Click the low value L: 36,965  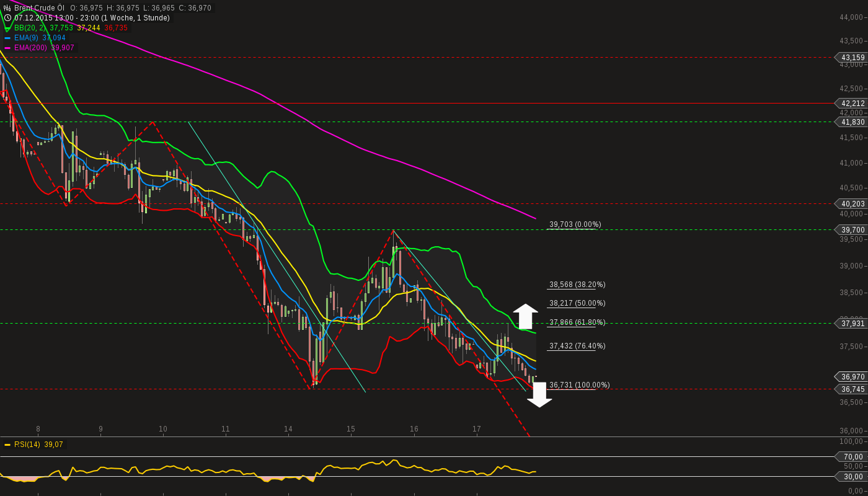click(159, 8)
